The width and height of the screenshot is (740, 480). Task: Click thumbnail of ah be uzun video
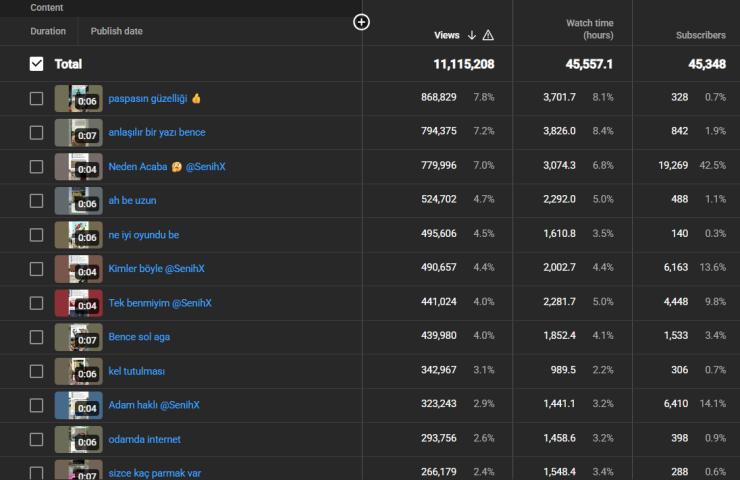78,200
